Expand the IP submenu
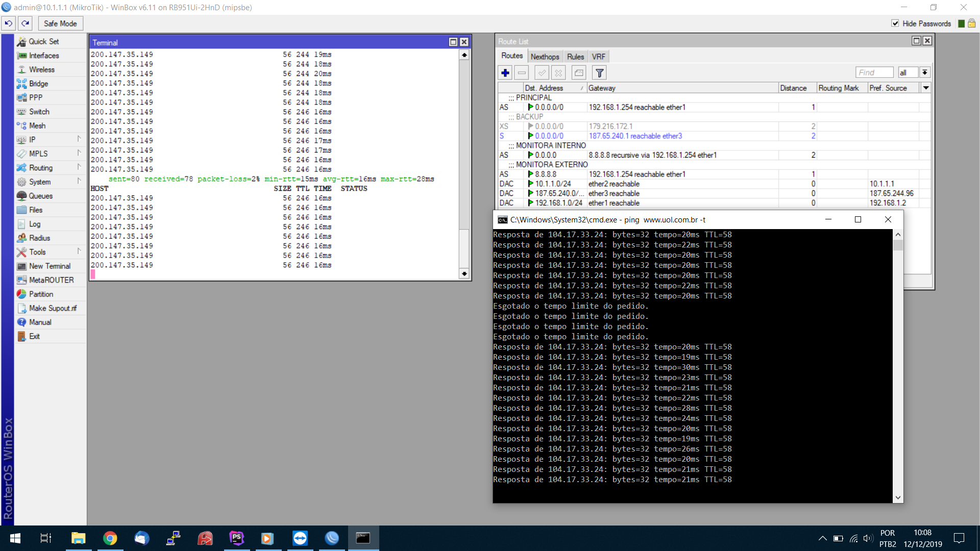This screenshot has width=980, height=551. point(32,139)
